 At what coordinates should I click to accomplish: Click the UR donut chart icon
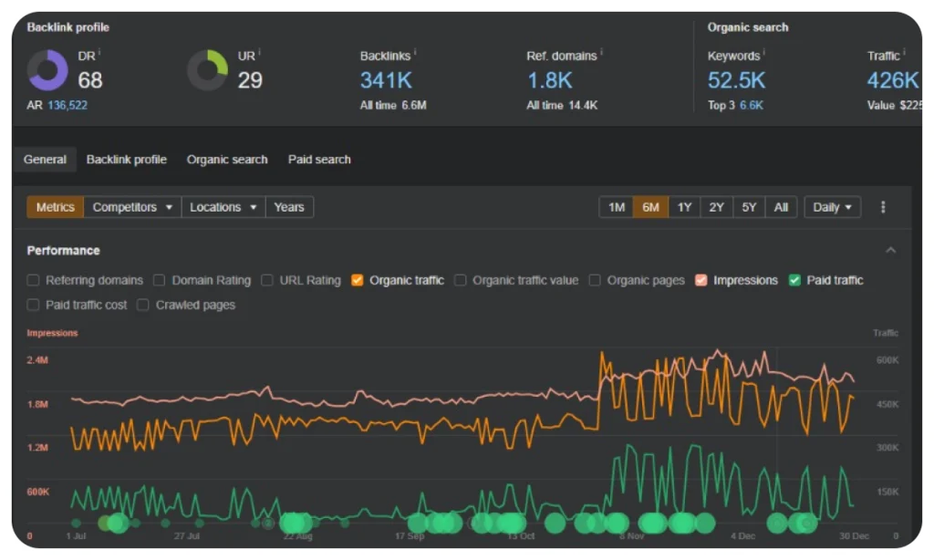point(207,70)
